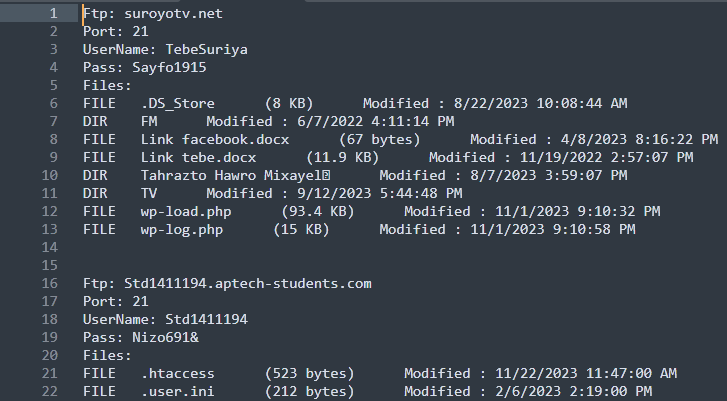Click the wp-log.php filename
The image size is (727, 401).
click(182, 229)
